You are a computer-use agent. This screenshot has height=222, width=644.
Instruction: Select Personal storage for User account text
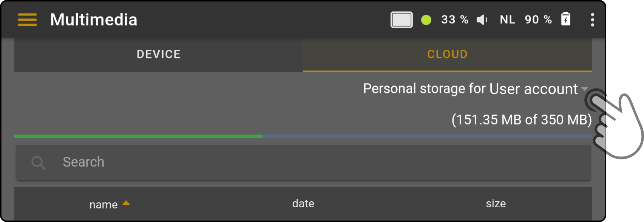coord(470,89)
